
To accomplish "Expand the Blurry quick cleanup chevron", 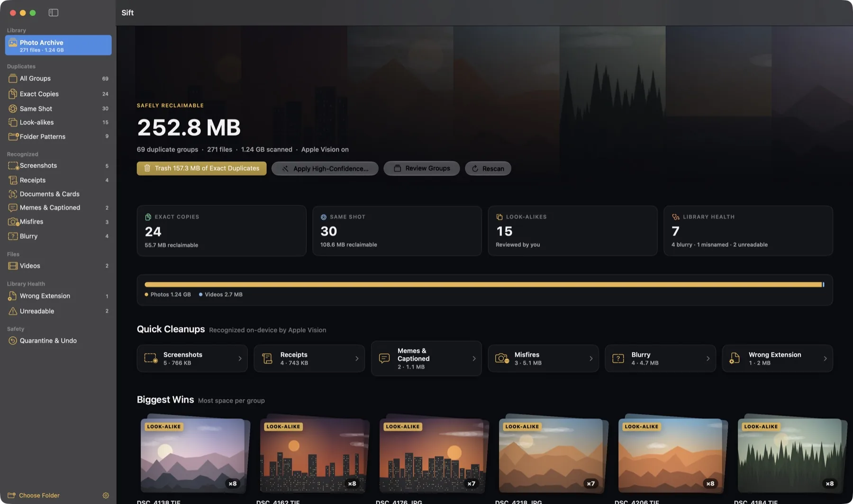I will (x=708, y=359).
